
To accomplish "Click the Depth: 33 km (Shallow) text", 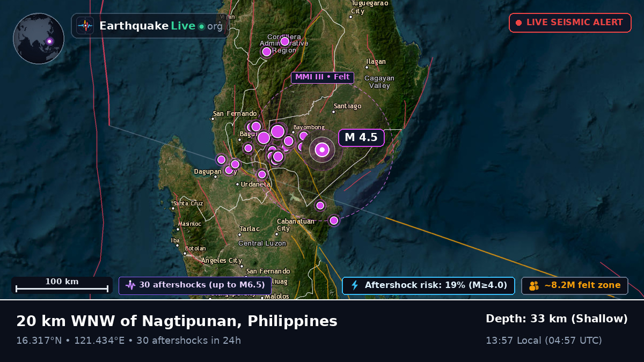I will 557,319.
